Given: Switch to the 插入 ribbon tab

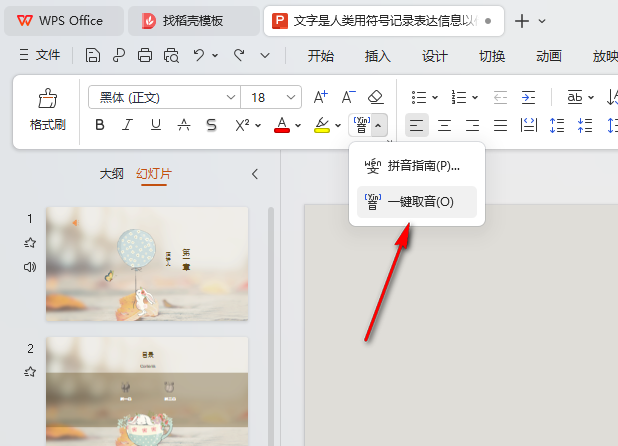Looking at the screenshot, I should point(378,56).
